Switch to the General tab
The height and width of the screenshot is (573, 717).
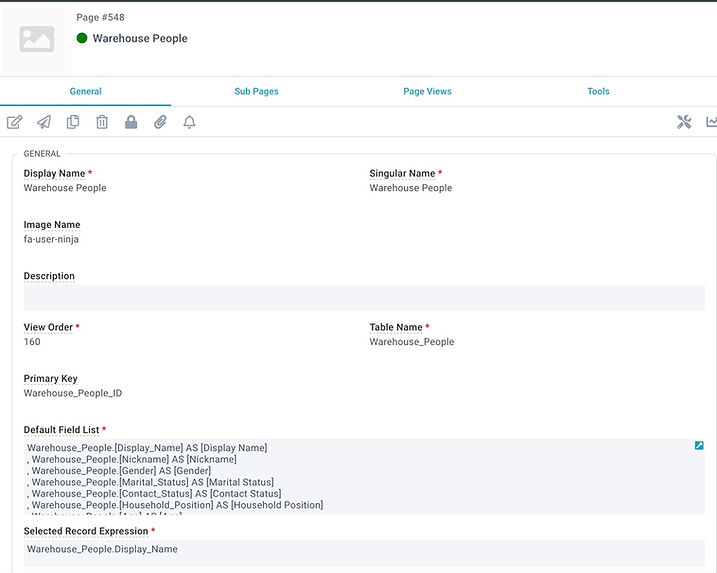86,91
